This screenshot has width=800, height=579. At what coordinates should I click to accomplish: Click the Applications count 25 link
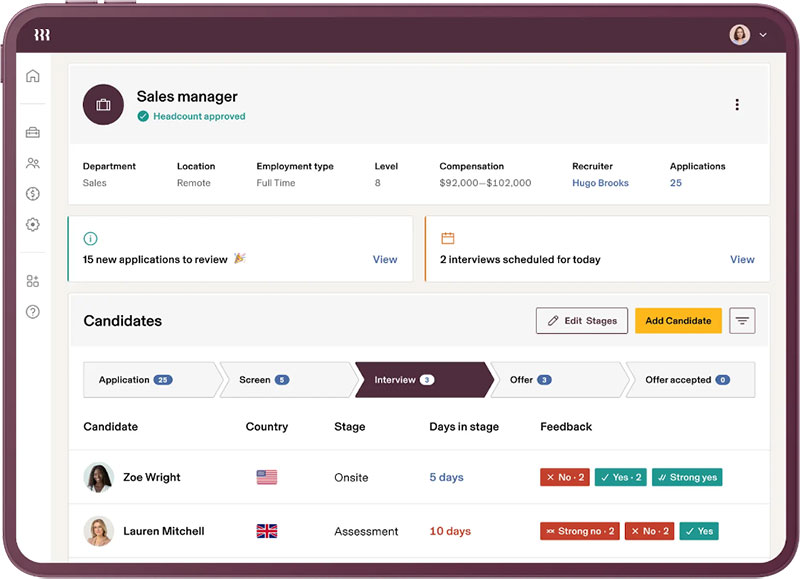point(676,183)
